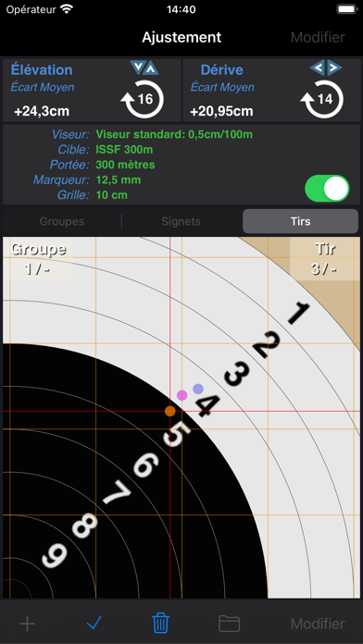Toggle the green settings switch
The width and height of the screenshot is (363, 644).
(327, 189)
